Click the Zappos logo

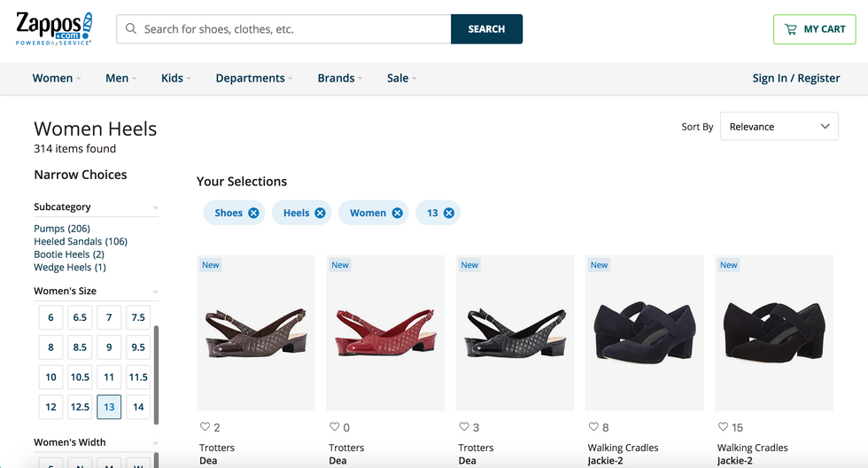(54, 29)
